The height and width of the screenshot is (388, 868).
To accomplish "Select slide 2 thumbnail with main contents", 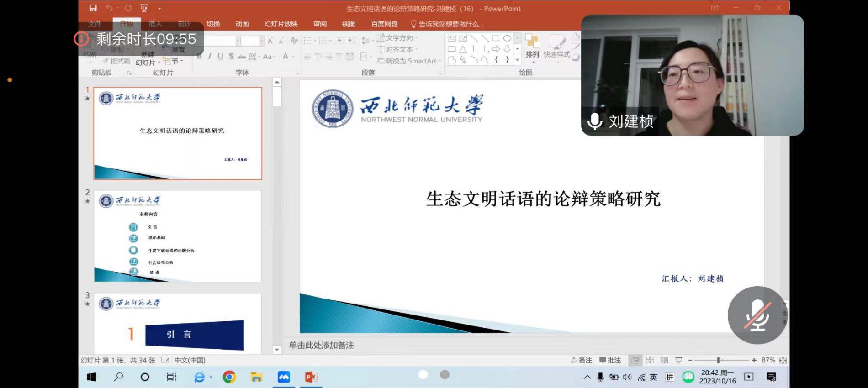I will click(178, 236).
